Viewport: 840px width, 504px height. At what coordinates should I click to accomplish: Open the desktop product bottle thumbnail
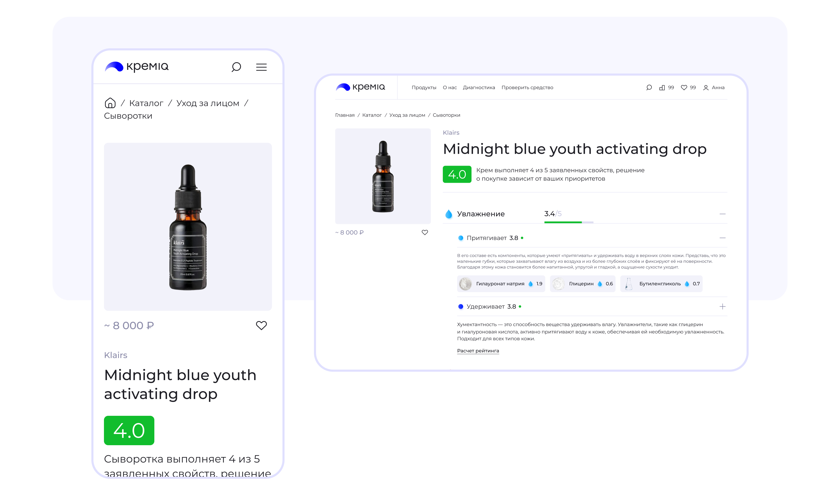(x=383, y=176)
